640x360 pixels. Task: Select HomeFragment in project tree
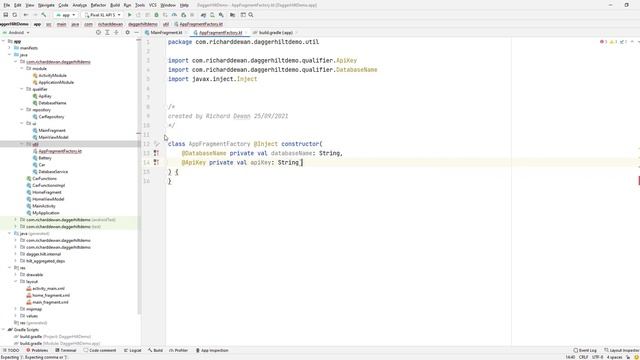(47, 192)
